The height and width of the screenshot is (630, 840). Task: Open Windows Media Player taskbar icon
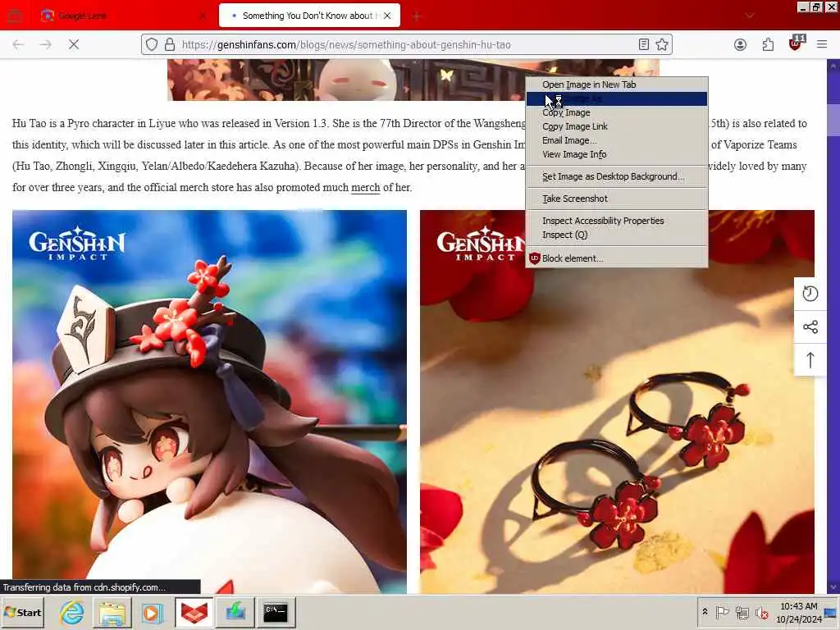point(152,612)
